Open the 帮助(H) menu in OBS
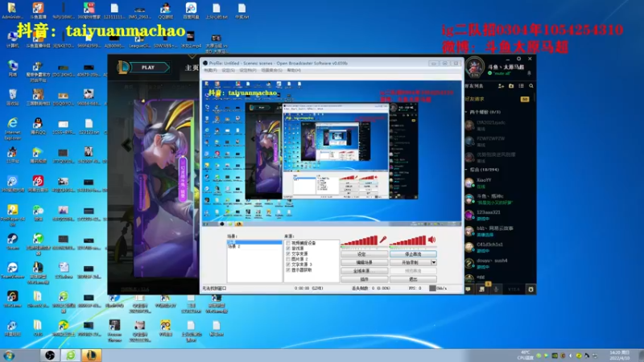Screen dimensions: 644x362 [x=294, y=71]
